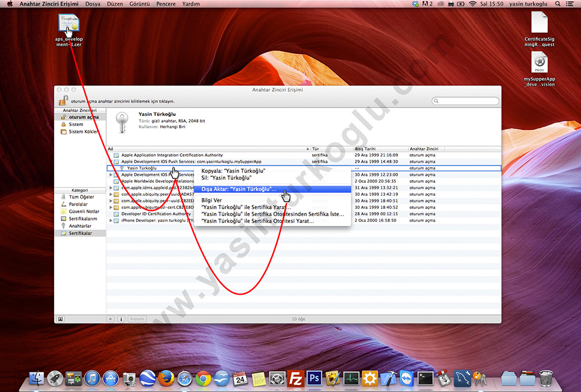Image resolution: width=581 pixels, height=392 pixels.
Task: Choose Kopyala: "Yasin Türkoğlu" from context menu
Action: (x=272, y=171)
